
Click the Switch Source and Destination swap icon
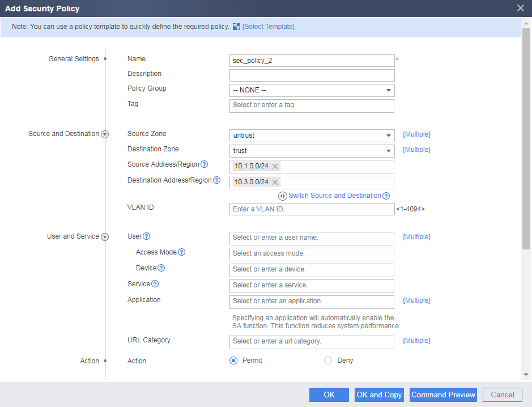(283, 196)
